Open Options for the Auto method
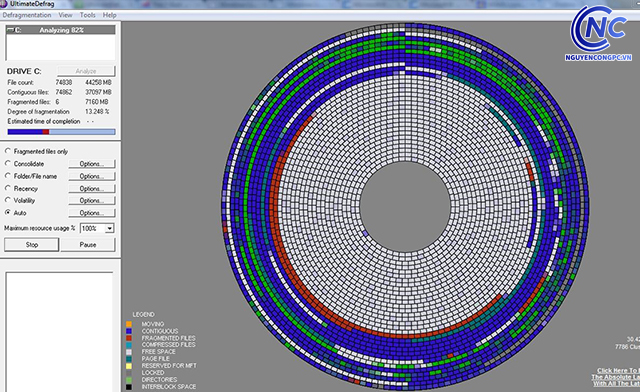Image resolution: width=640 pixels, height=392 pixels. [x=92, y=213]
